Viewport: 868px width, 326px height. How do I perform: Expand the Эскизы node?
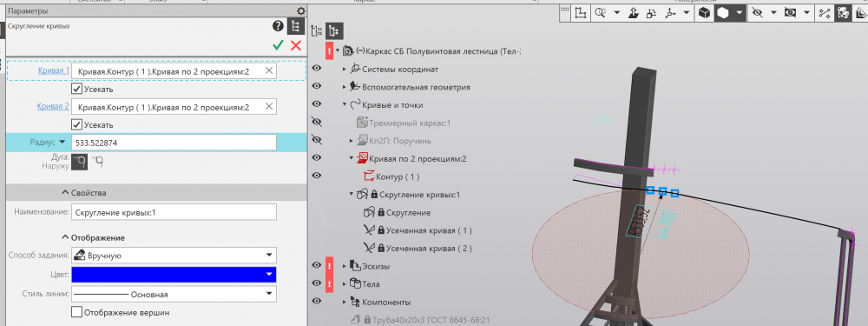pos(345,266)
